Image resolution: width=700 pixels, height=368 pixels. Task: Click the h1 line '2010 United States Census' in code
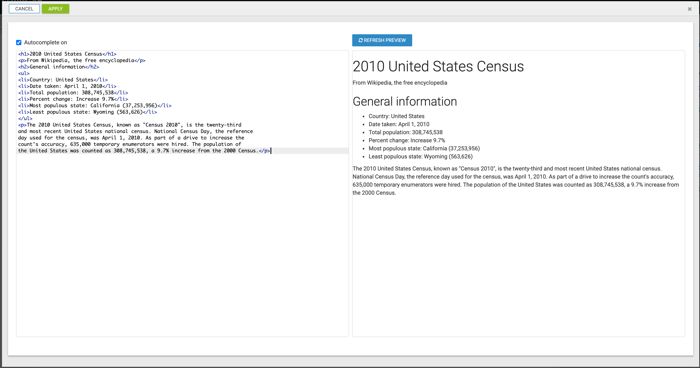[x=67, y=54]
